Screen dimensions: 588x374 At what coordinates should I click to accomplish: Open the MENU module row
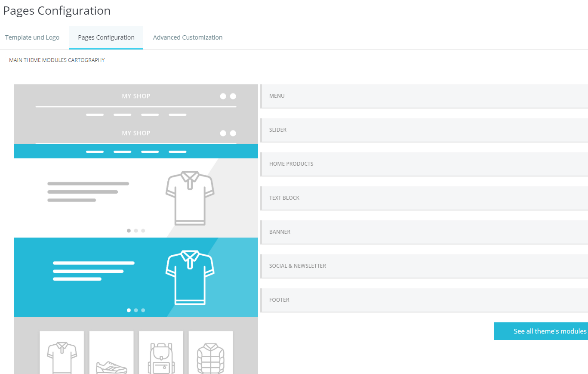[x=424, y=96]
